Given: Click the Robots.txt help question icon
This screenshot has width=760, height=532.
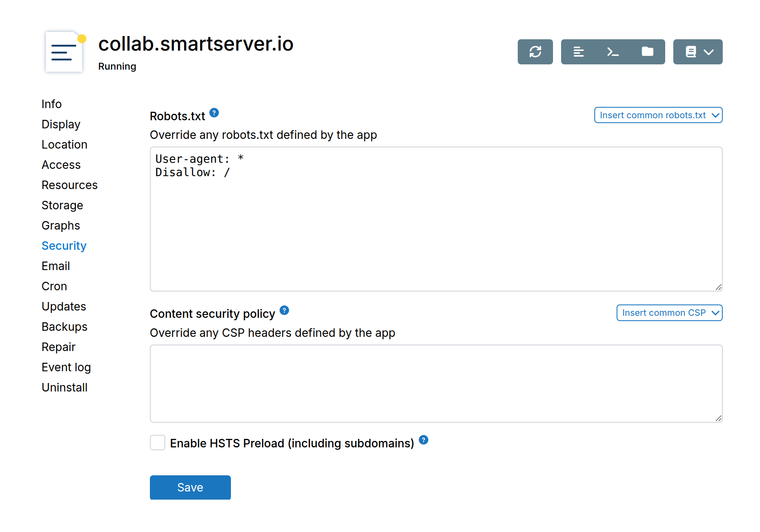Looking at the screenshot, I should (x=214, y=113).
